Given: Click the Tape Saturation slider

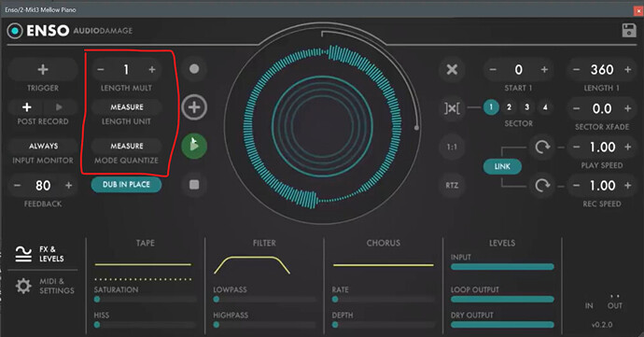Looking at the screenshot, I should tap(145, 300).
